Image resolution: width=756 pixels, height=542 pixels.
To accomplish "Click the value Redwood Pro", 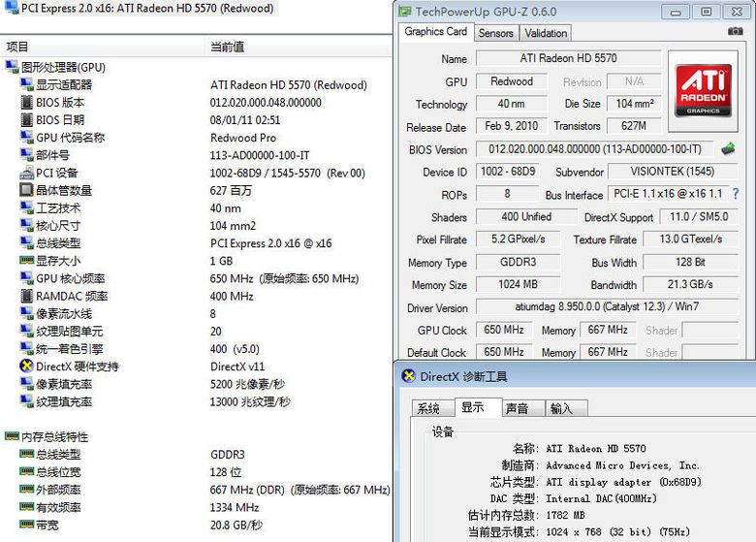I will 243,138.
